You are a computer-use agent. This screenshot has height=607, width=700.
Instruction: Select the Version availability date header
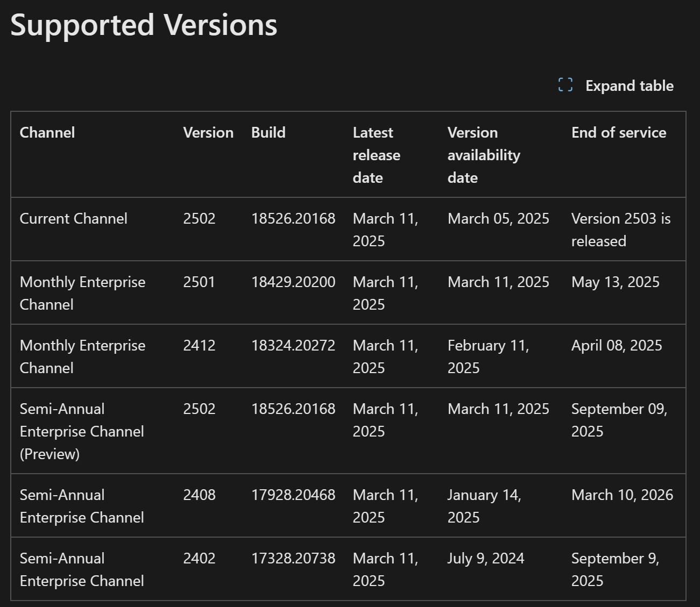click(483, 155)
